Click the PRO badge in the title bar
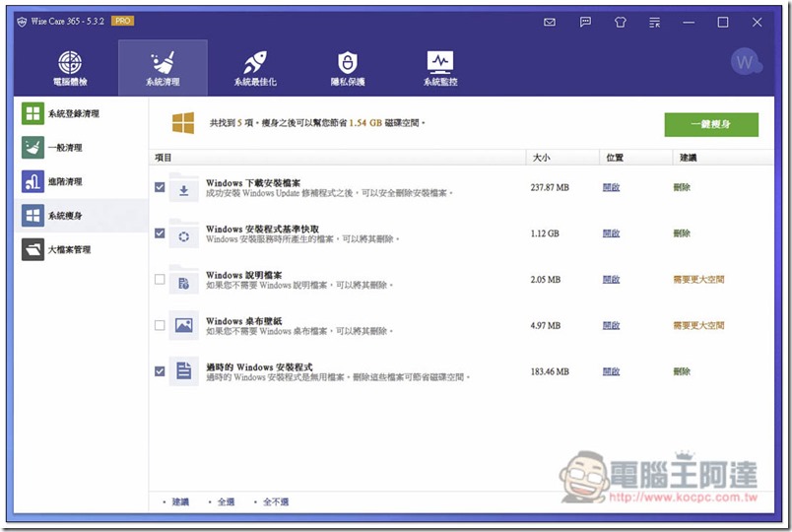 tap(123, 21)
